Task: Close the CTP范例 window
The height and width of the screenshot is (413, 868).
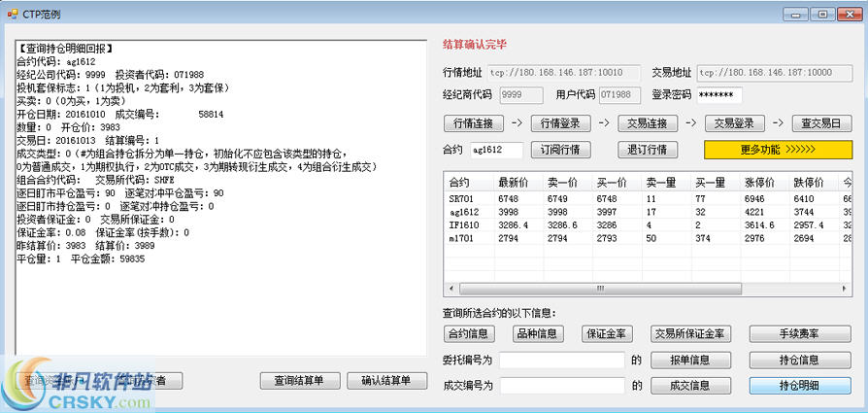Action: coord(850,15)
